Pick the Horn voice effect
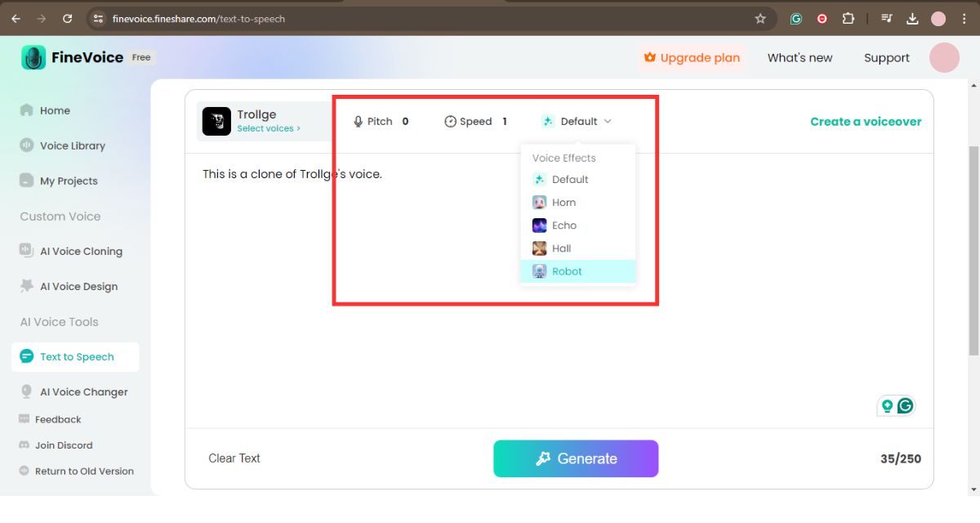Viewport: 980px width, 523px height. point(563,203)
